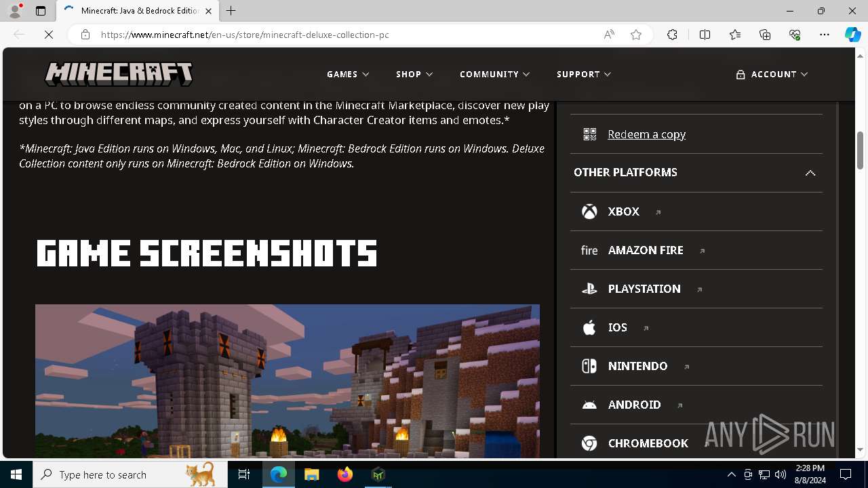Click the Xbox logo icon

(589, 211)
